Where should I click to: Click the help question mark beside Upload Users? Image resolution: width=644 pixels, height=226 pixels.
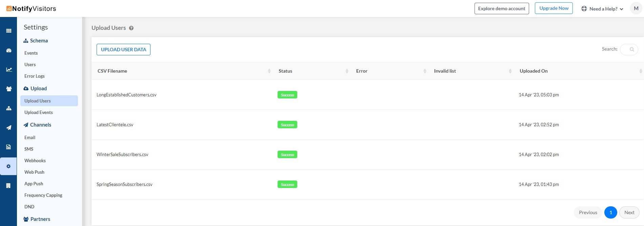coord(131,28)
